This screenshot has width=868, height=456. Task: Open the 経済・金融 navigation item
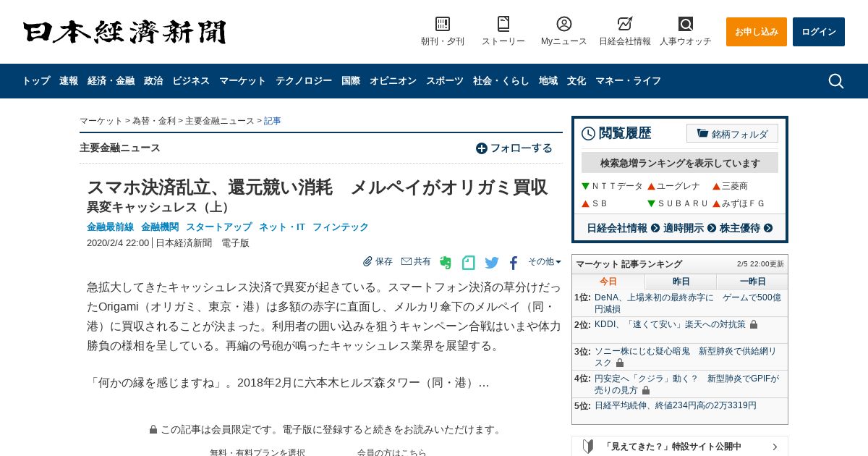pyautogui.click(x=111, y=81)
